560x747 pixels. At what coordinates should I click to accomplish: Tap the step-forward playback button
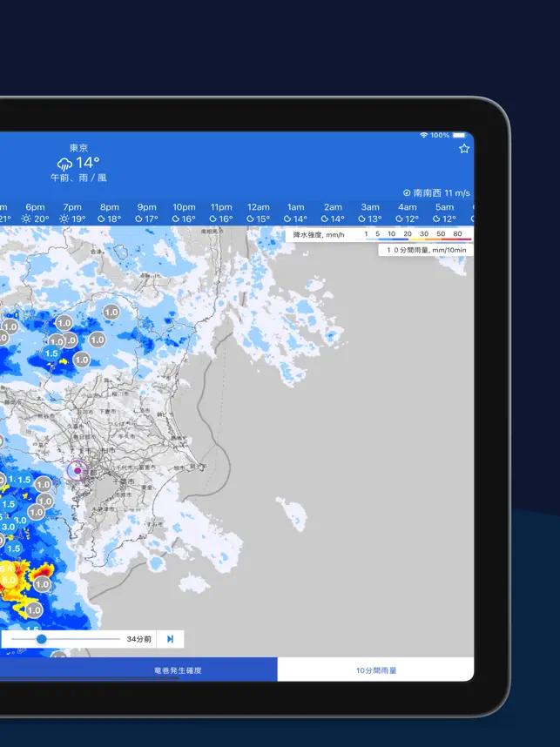(170, 639)
